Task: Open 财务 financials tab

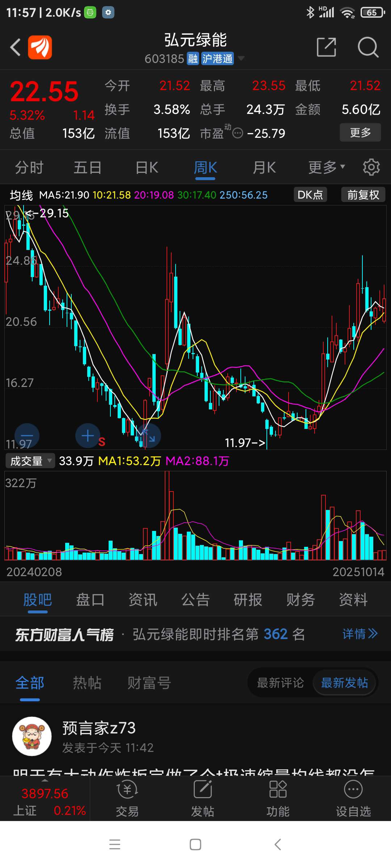Action: (300, 600)
